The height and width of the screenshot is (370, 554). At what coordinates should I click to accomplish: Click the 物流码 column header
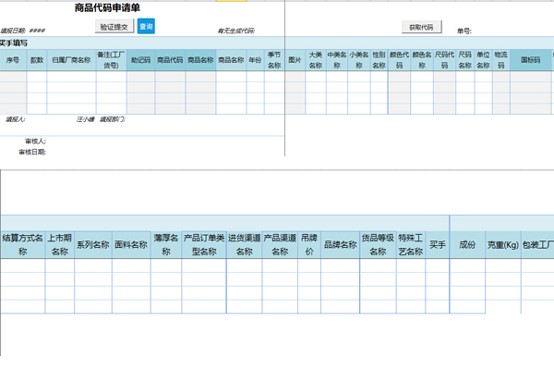point(501,60)
